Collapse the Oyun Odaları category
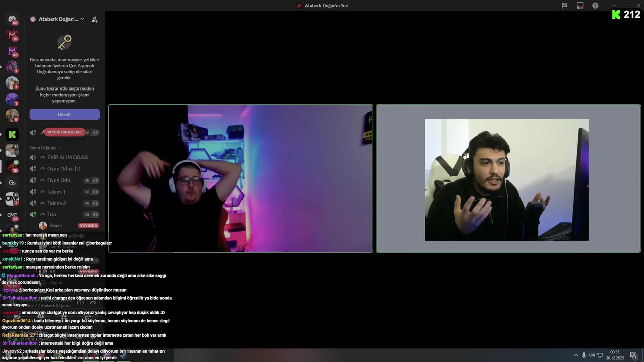Screen dimensions: 644x362 [45, 148]
